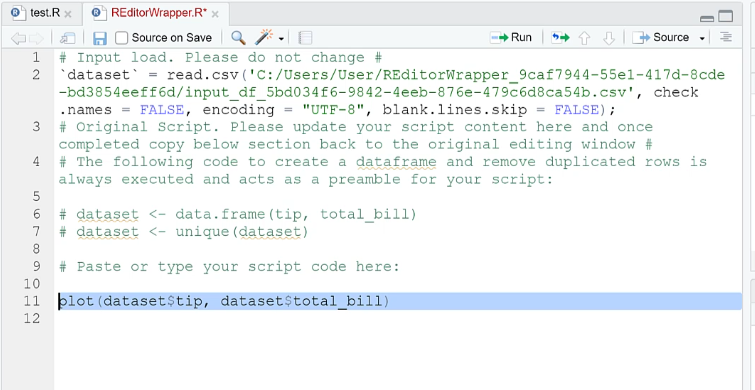This screenshot has height=390, width=755.
Task: Run the current line or selection
Action: [511, 38]
